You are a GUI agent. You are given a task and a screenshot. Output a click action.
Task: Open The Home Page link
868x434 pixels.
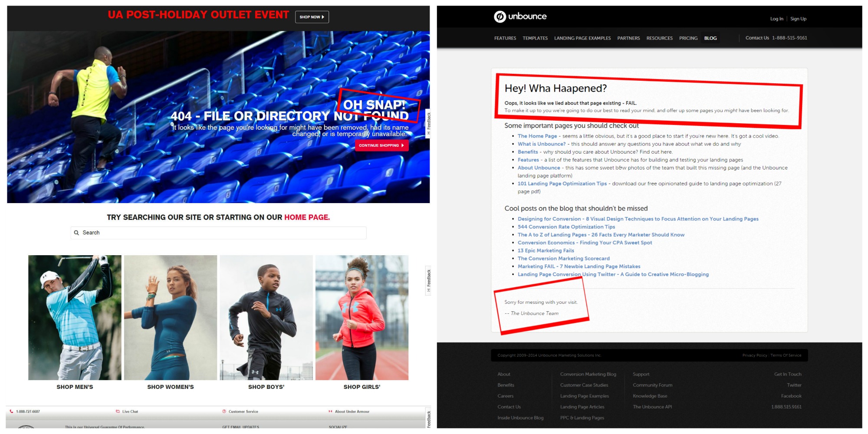tap(537, 136)
